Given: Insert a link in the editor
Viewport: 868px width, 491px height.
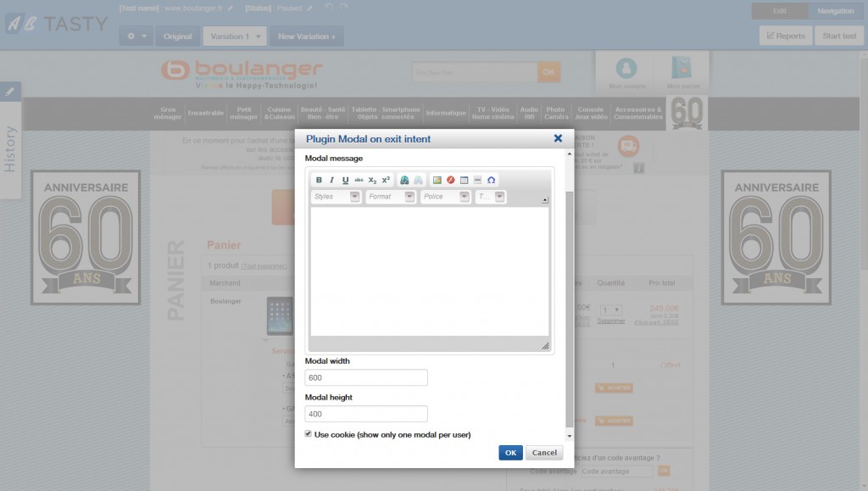Looking at the screenshot, I should coord(404,180).
